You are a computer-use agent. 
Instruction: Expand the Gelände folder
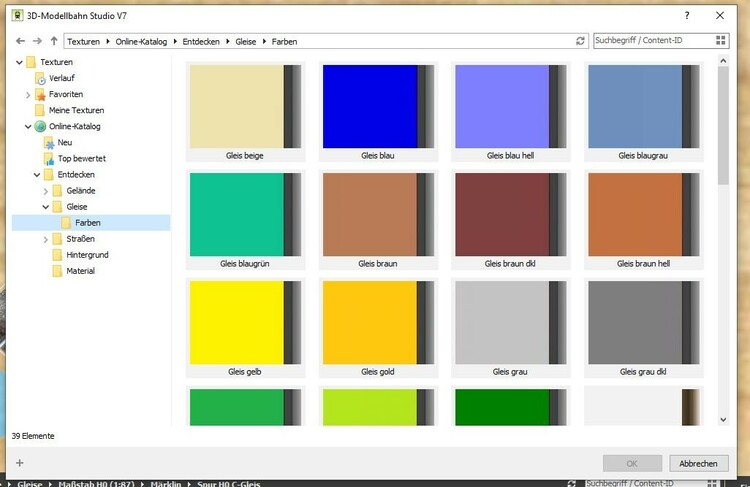[45, 190]
